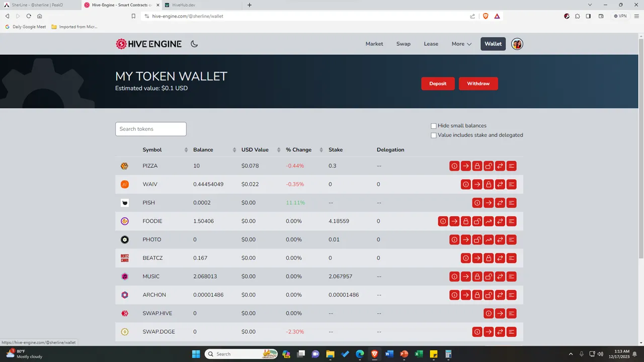
Task: Expand the More navigation dropdown
Action: (x=461, y=44)
